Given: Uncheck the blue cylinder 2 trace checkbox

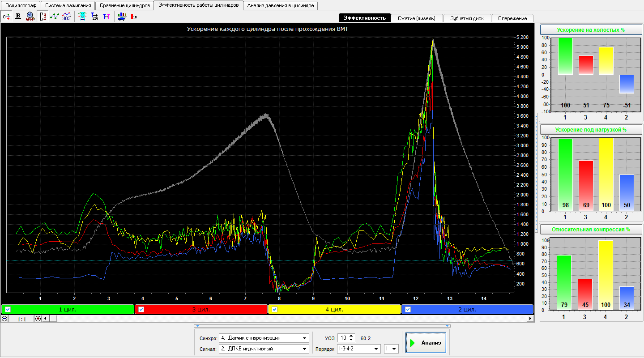Looking at the screenshot, I should 408,309.
